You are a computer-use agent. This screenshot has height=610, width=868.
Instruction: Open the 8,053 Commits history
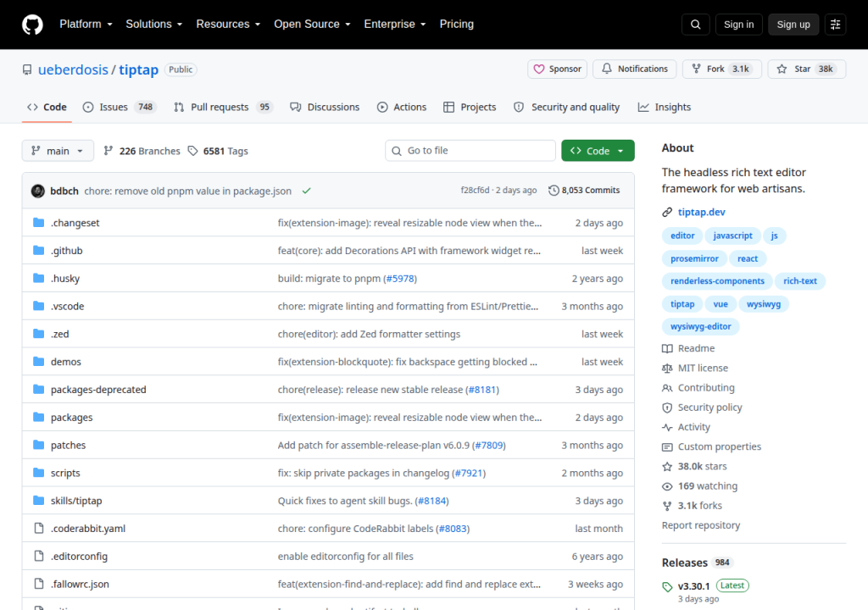click(x=584, y=191)
